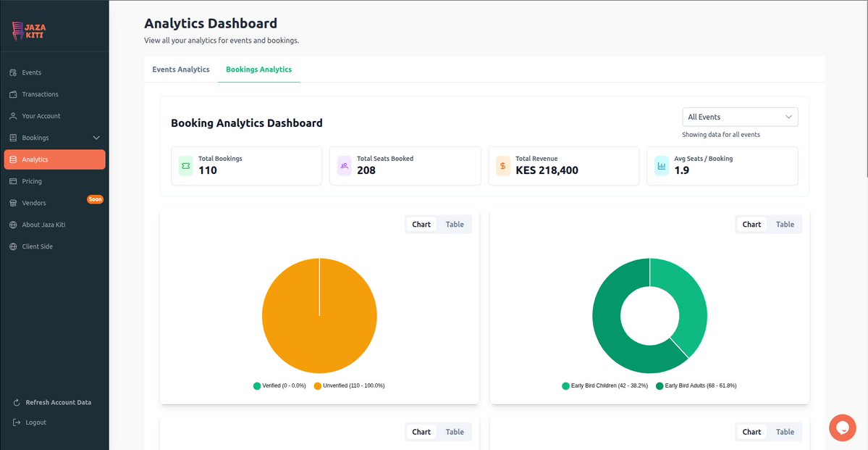The image size is (868, 450).
Task: Switch verification chart to Table view
Action: (x=455, y=225)
